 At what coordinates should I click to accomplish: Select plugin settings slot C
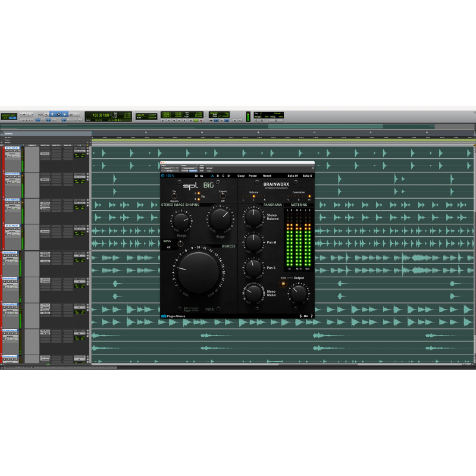[x=223, y=176]
